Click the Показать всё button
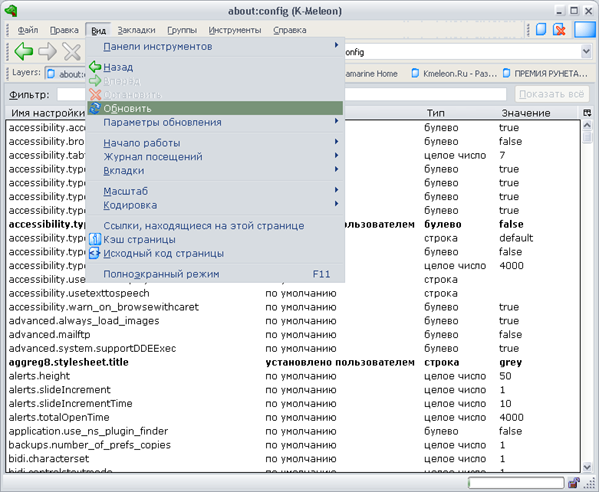The height and width of the screenshot is (492, 599). [x=552, y=94]
